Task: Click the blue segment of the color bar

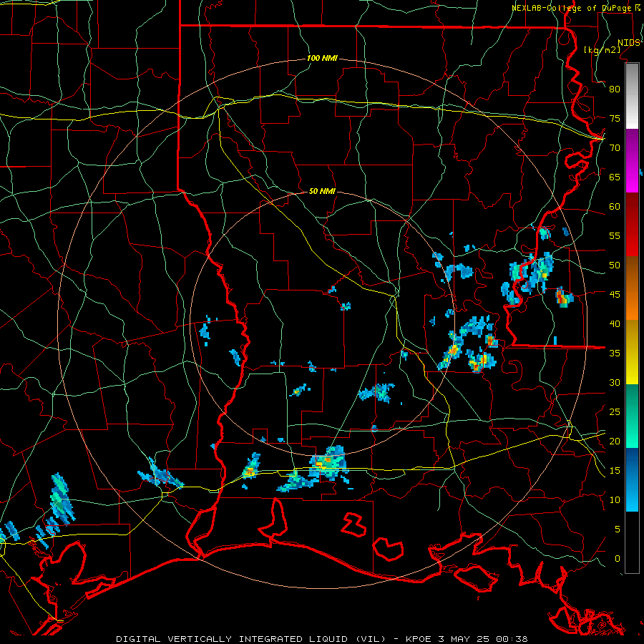Action: 632,479
